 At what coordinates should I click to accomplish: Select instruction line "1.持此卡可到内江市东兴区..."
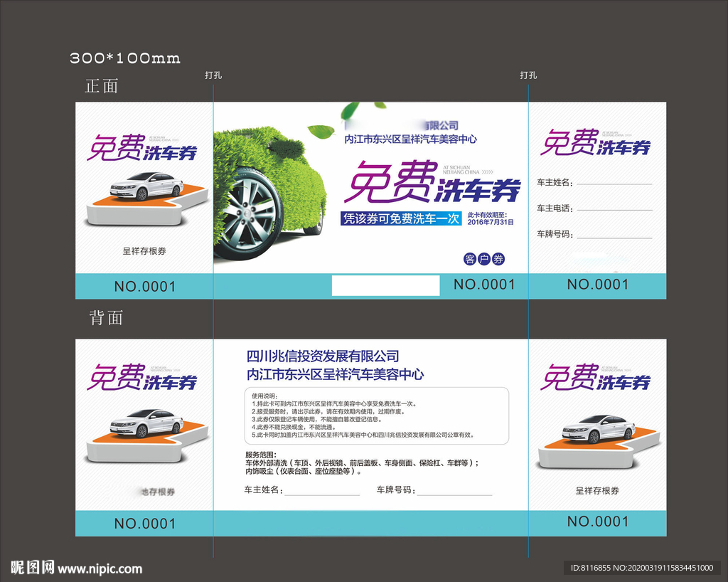[334, 403]
